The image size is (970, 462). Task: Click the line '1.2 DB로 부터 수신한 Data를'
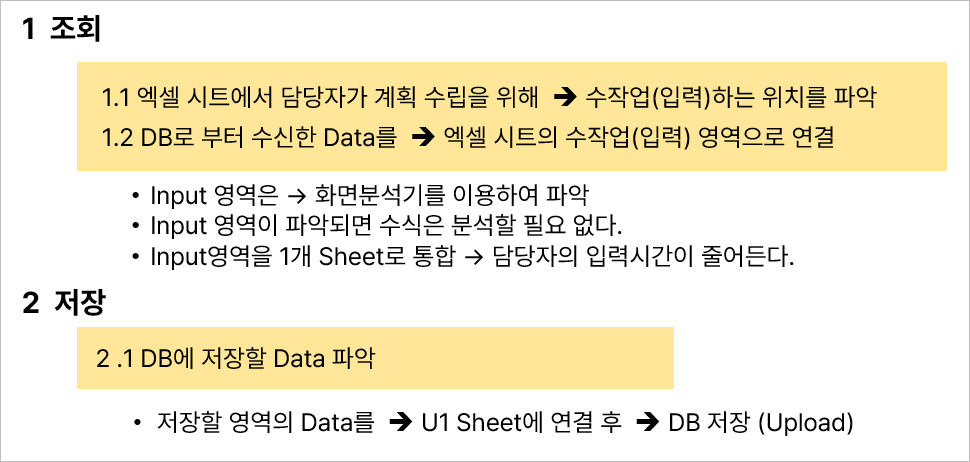249,138
